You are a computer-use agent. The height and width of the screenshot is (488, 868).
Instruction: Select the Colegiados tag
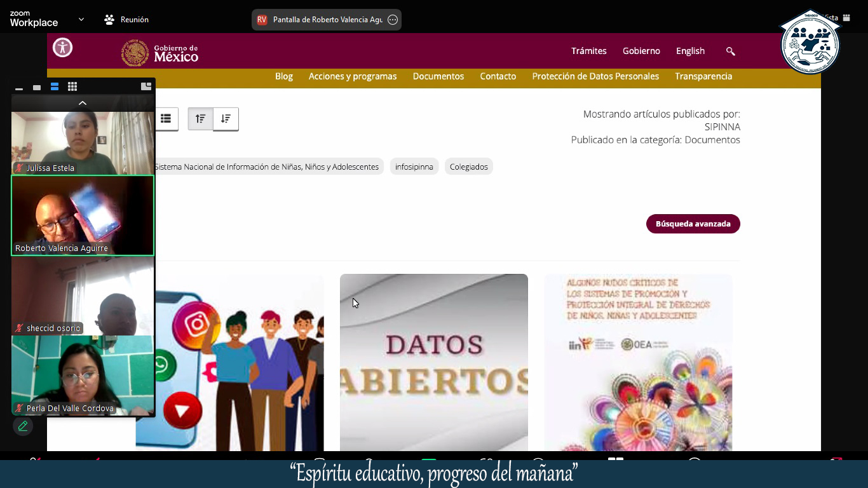[469, 166]
